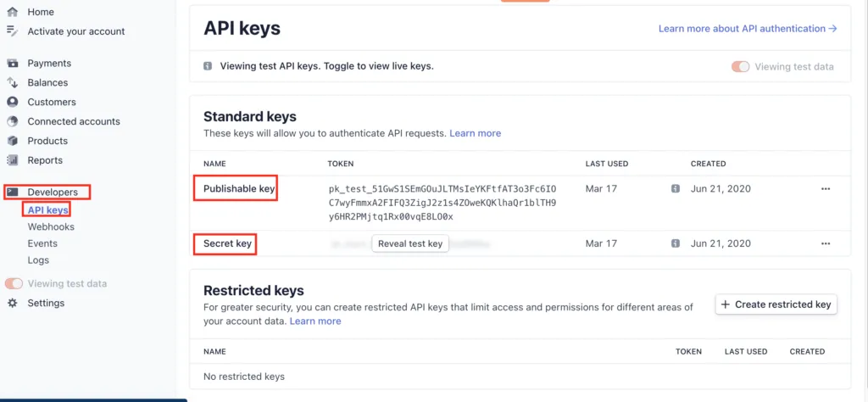This screenshot has height=402, width=868.
Task: Click the Home house icon in sidebar
Action: click(12, 12)
